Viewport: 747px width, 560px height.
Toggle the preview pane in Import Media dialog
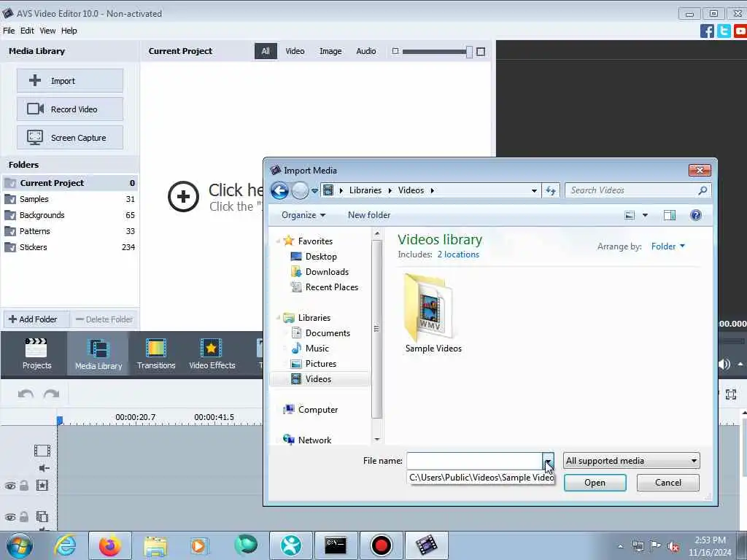[670, 215]
